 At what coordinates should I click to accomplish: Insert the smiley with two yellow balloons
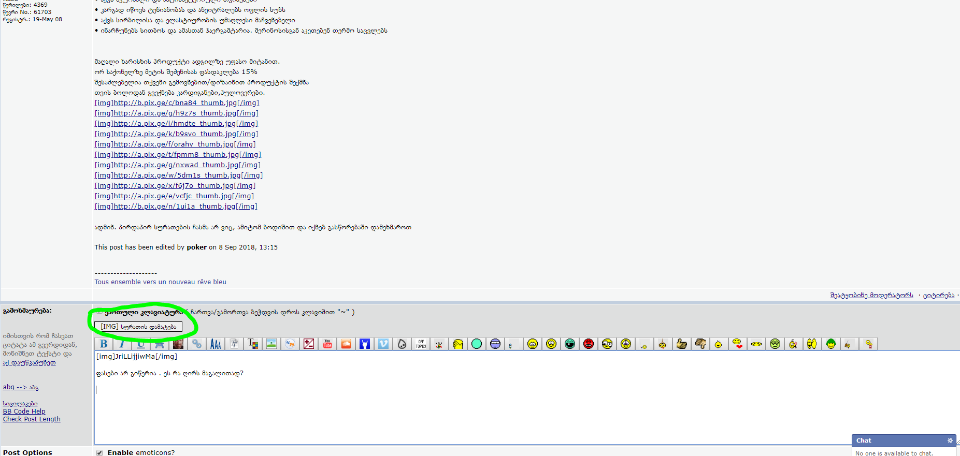[x=812, y=344]
